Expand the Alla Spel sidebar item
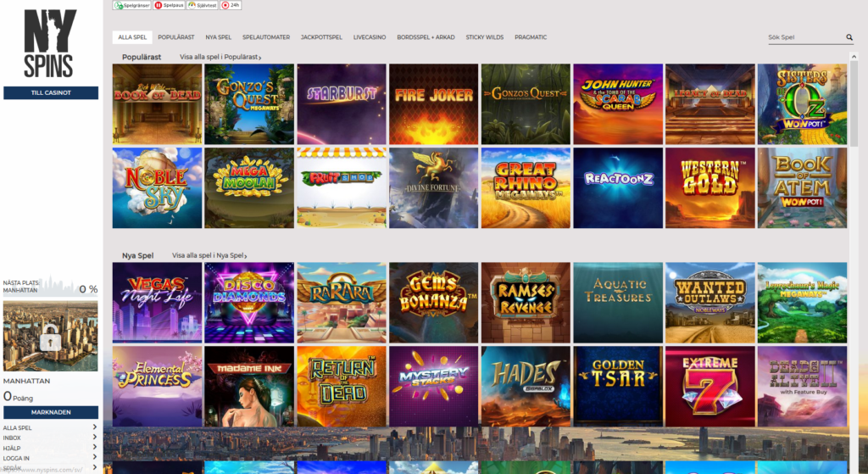 click(50, 427)
